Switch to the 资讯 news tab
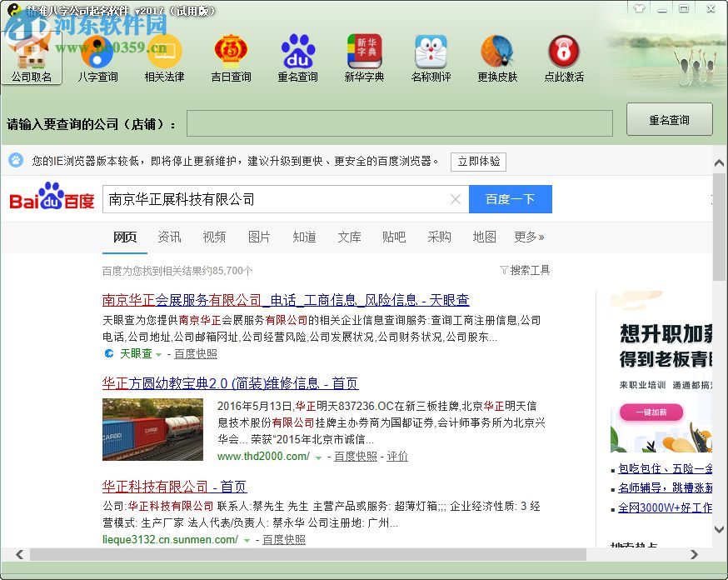The height and width of the screenshot is (580, 728). click(x=169, y=237)
